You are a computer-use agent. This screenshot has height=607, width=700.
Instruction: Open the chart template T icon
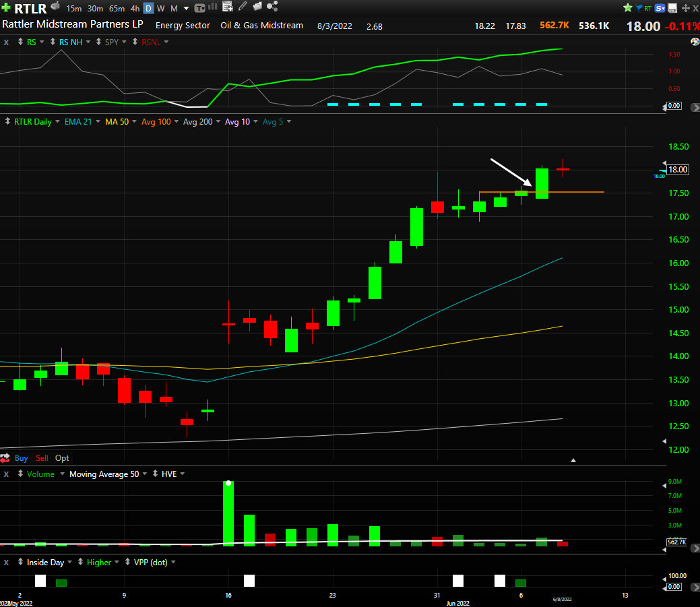pyautogui.click(x=199, y=7)
